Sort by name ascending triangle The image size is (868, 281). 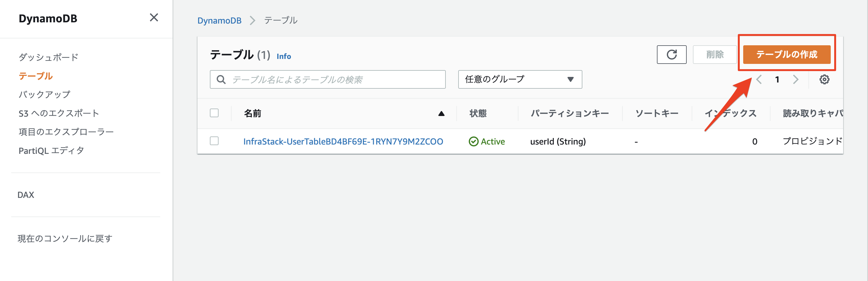[441, 114]
